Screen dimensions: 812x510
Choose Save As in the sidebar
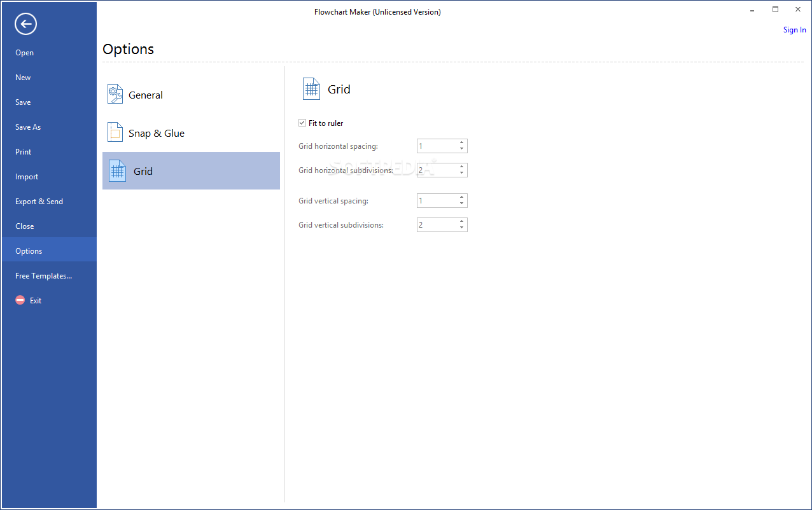coord(49,127)
